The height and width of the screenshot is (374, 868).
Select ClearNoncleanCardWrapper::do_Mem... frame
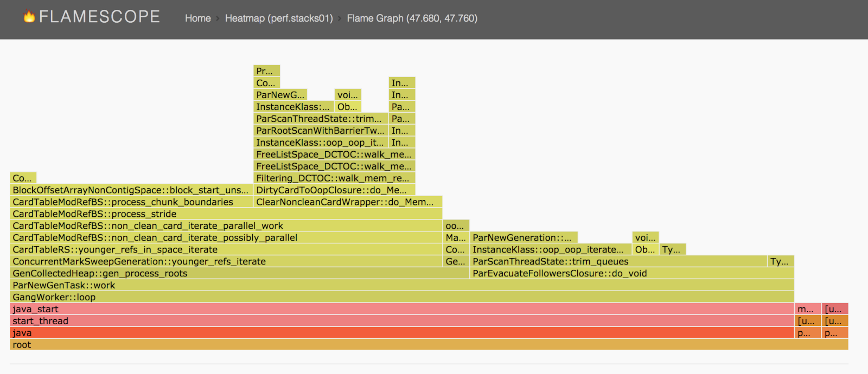tap(348, 202)
